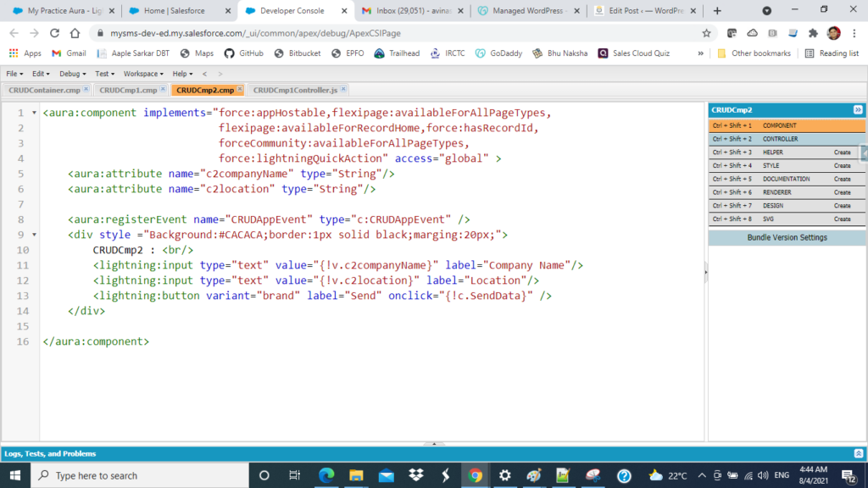Open the Other bookmarks folder
This screenshot has height=488, width=868.
tap(754, 53)
